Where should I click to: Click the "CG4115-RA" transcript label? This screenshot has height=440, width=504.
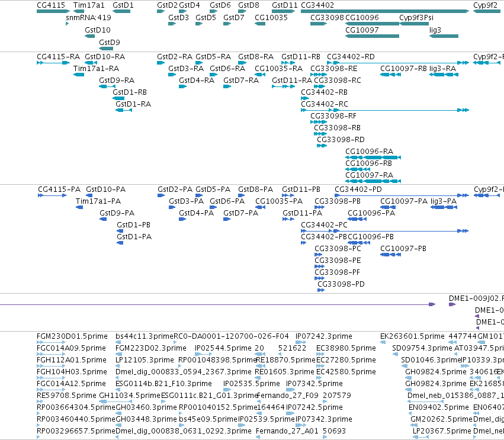pyautogui.click(x=59, y=57)
